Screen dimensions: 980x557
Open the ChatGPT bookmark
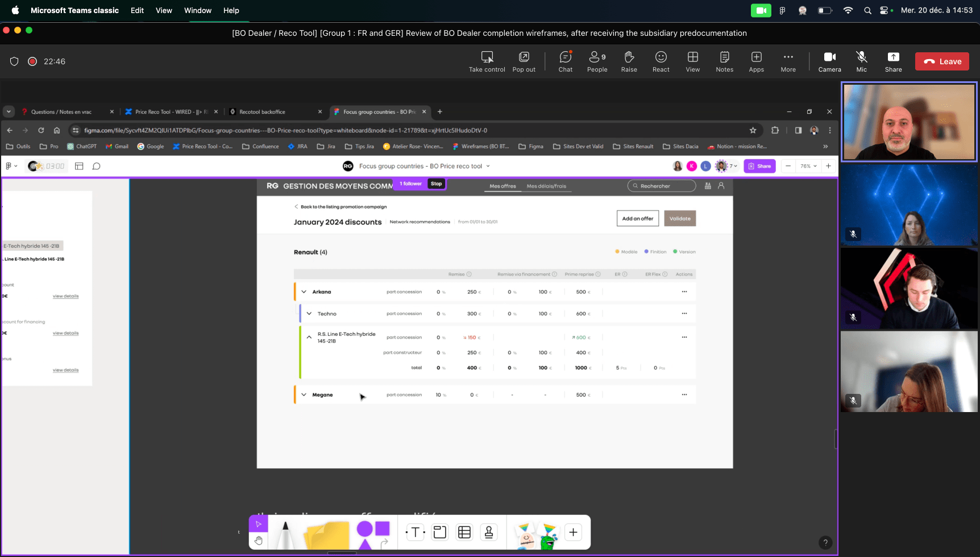(81, 147)
